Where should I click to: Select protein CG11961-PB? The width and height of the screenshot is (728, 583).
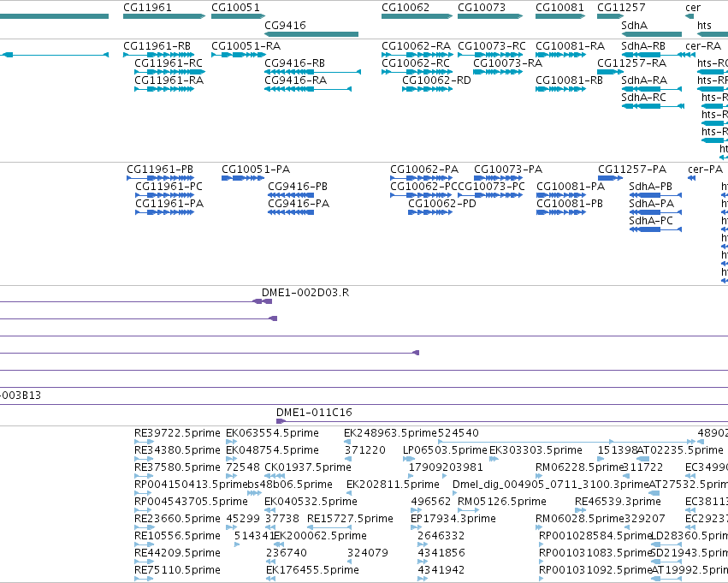(160, 178)
